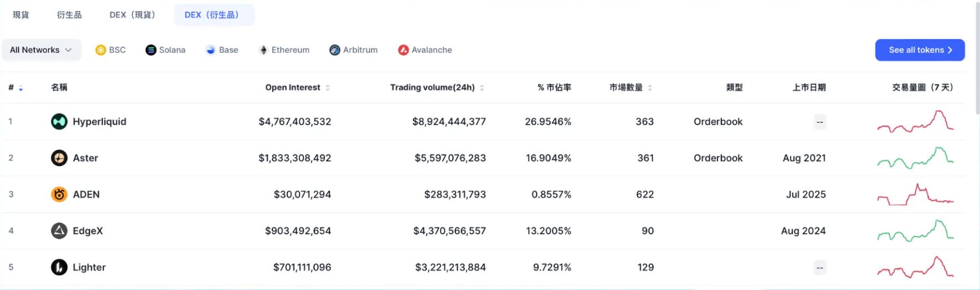The height and width of the screenshot is (290, 980).
Task: Sort by 市場數量 arrows
Action: [650, 88]
